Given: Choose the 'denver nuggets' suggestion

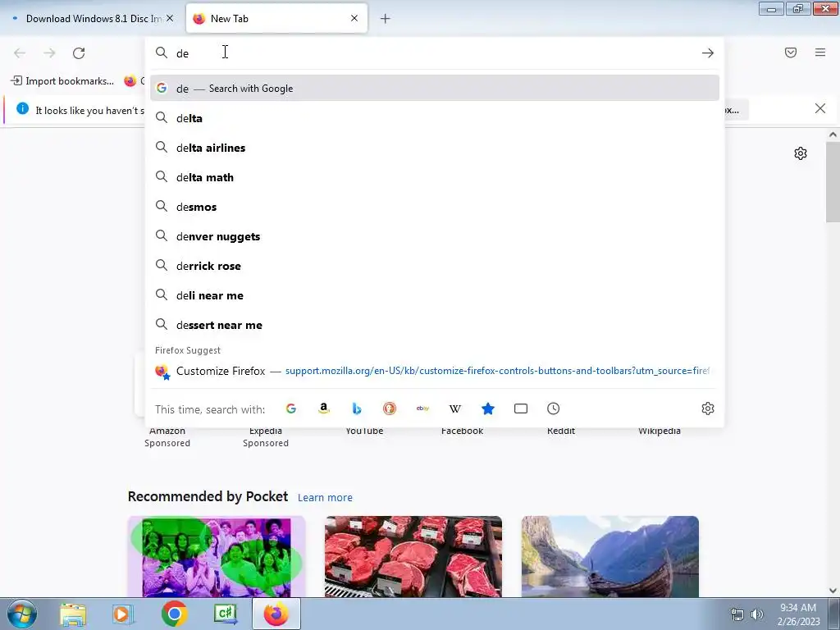Looking at the screenshot, I should coord(435,236).
